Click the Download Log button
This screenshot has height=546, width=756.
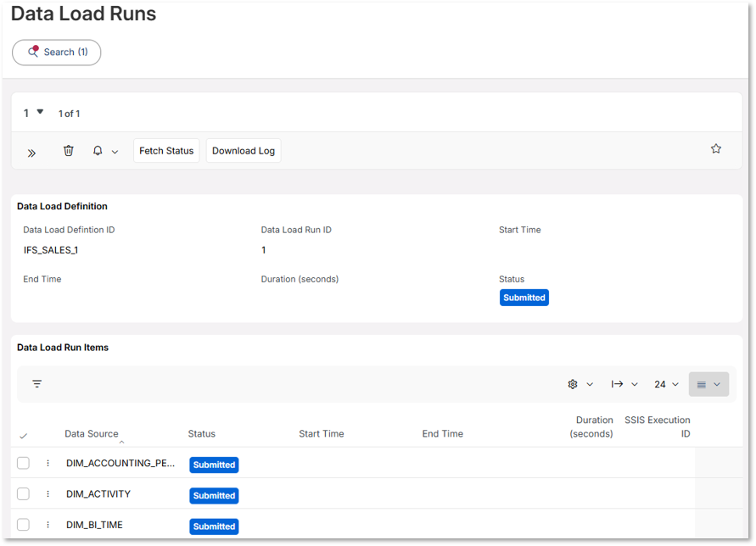244,150
